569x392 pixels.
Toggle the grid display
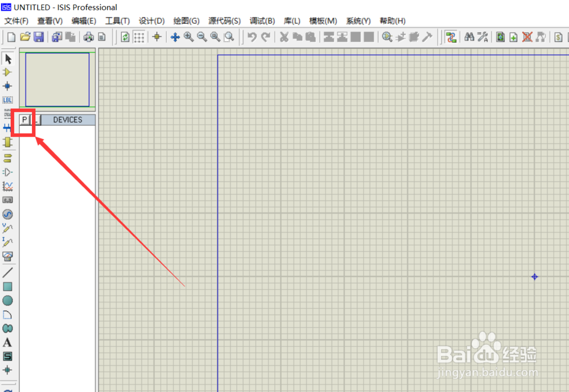tap(139, 37)
